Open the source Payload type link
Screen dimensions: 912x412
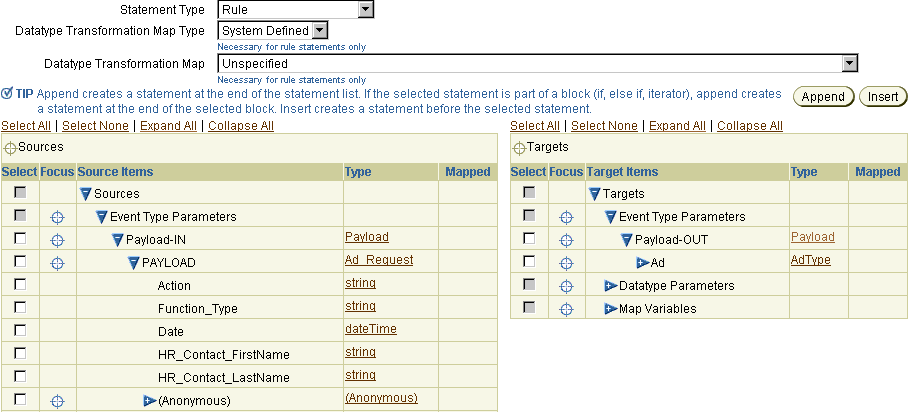click(x=366, y=237)
